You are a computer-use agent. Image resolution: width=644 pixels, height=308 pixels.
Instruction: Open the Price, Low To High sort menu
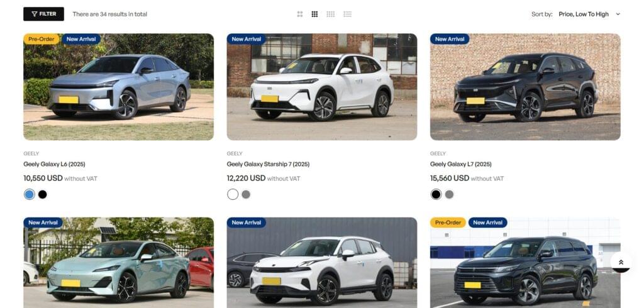pos(584,14)
